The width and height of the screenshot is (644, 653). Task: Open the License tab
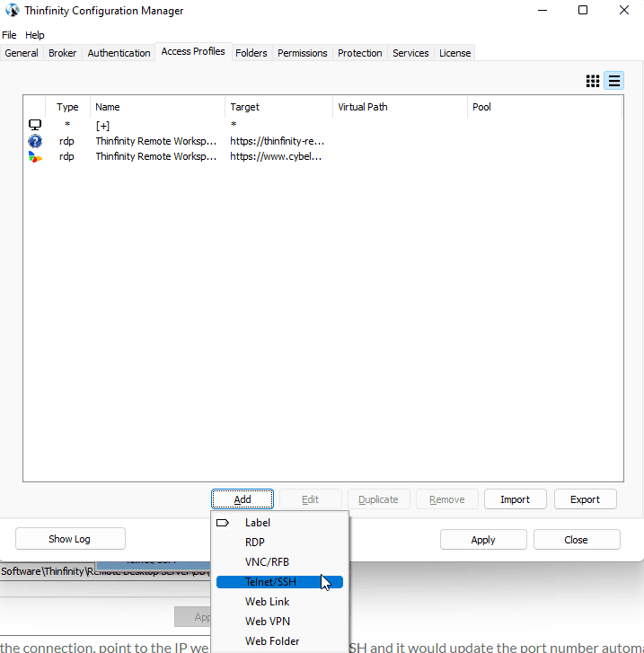[x=454, y=53]
